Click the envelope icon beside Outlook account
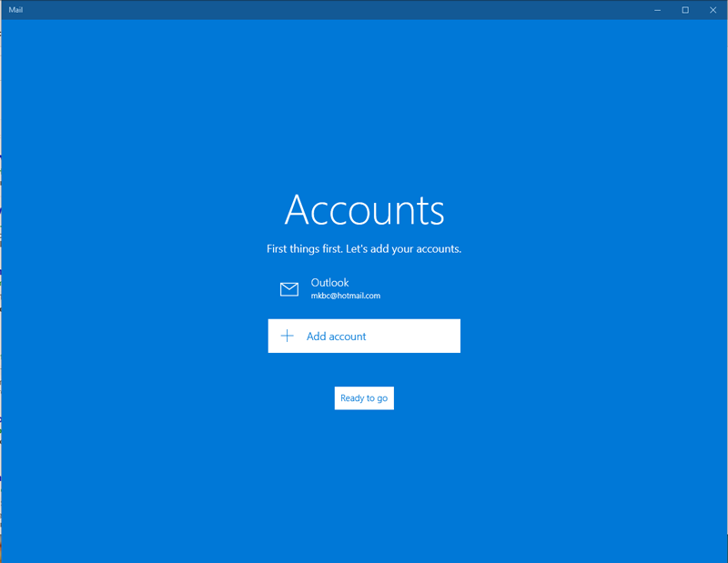Viewport: 728px width, 563px height. (289, 289)
